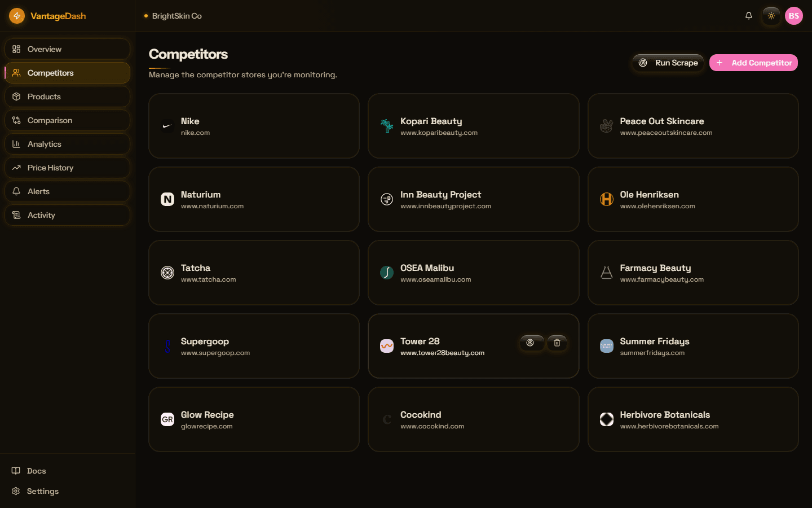Delete the Tower 28 competitor

point(557,343)
